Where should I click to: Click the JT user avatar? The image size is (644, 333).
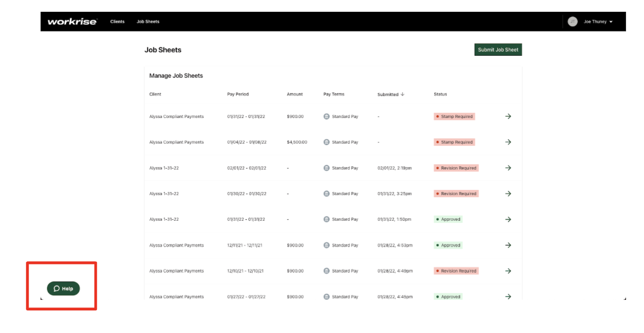(x=573, y=22)
